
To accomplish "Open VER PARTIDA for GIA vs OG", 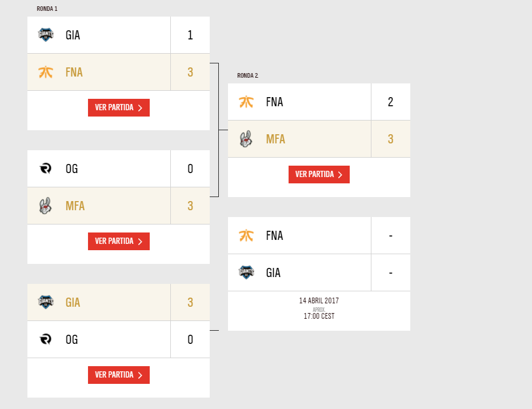I will point(119,375).
